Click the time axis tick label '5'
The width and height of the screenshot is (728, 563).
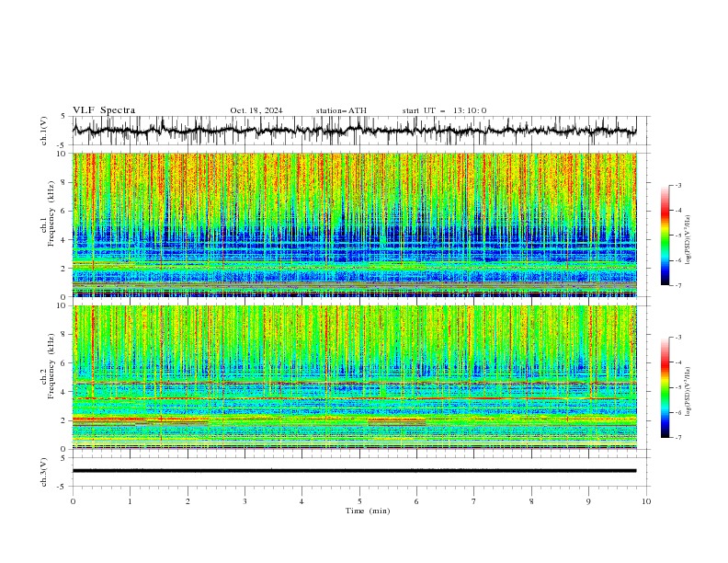pyautogui.click(x=359, y=501)
